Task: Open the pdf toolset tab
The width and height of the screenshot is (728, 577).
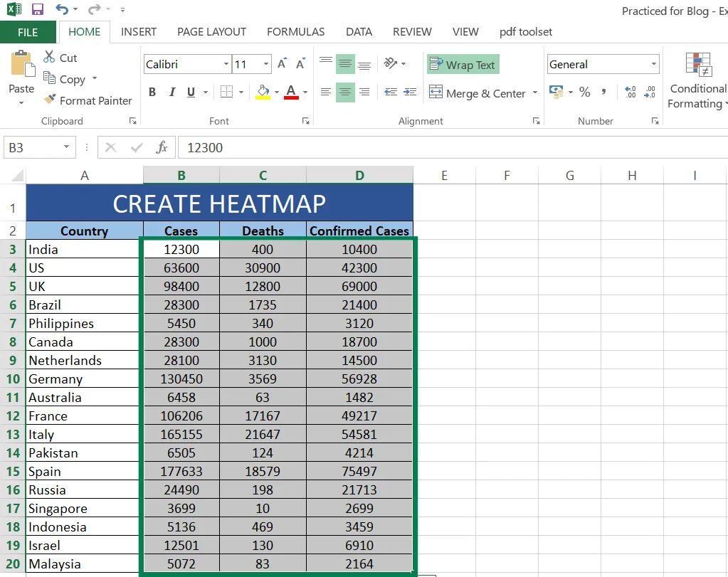Action: [526, 32]
